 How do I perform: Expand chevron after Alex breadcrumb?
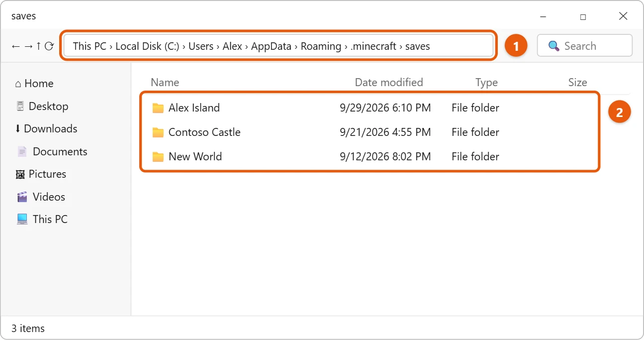pyautogui.click(x=247, y=46)
